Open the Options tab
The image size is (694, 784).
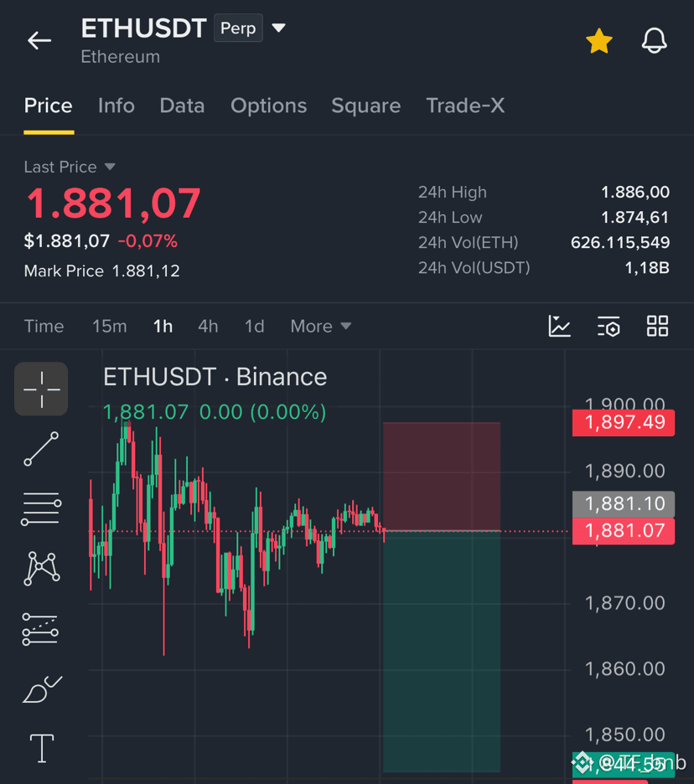269,106
